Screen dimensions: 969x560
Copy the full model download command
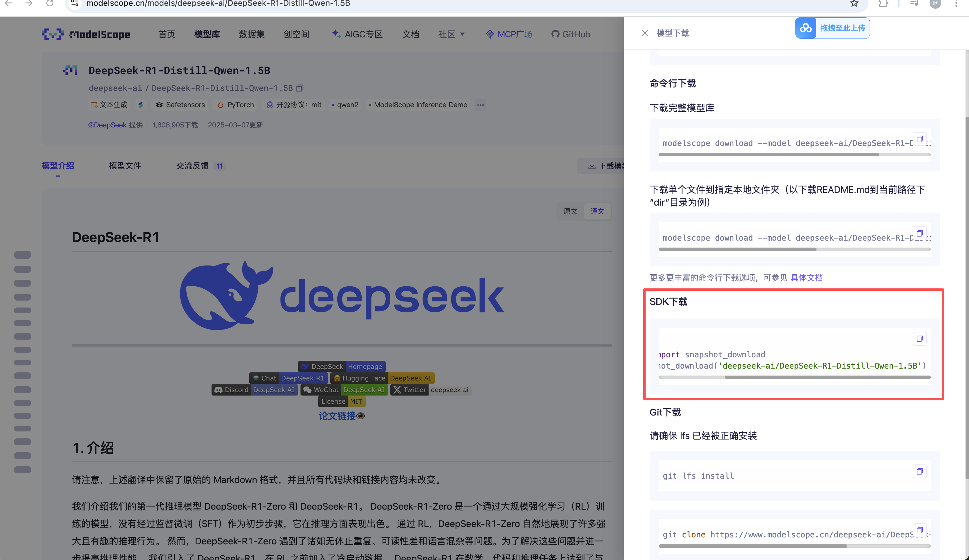click(x=919, y=139)
